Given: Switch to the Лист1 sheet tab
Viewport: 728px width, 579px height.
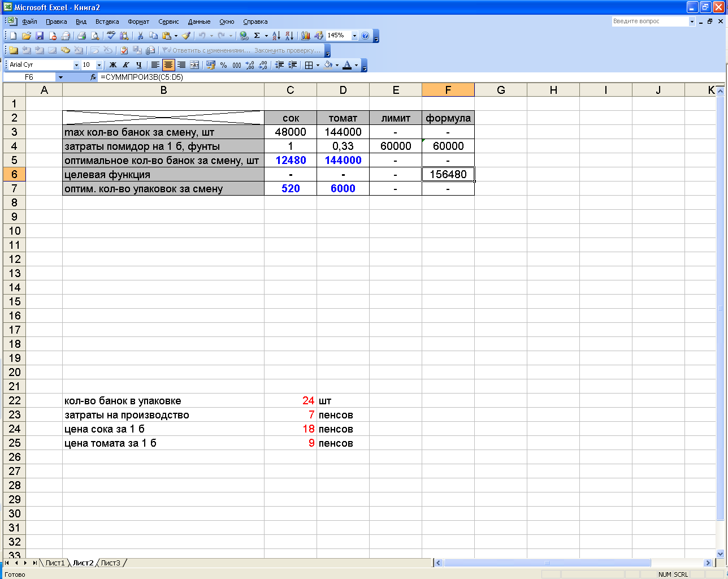Looking at the screenshot, I should click(55, 563).
